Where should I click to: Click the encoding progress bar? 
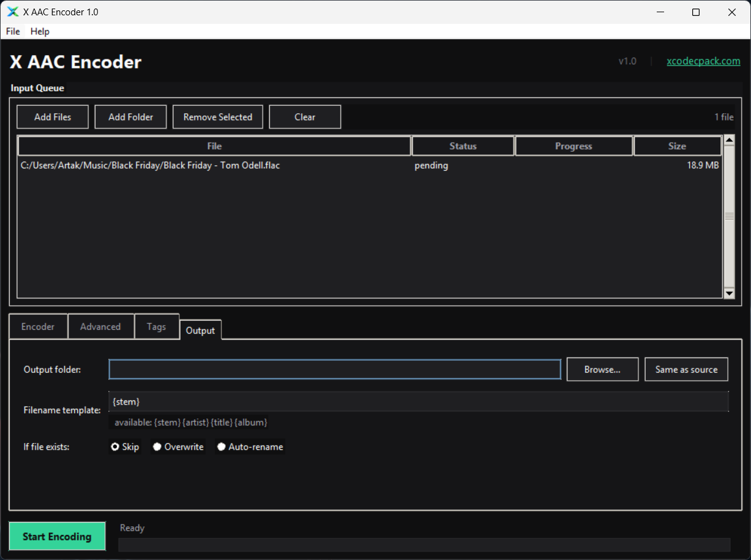tap(424, 545)
